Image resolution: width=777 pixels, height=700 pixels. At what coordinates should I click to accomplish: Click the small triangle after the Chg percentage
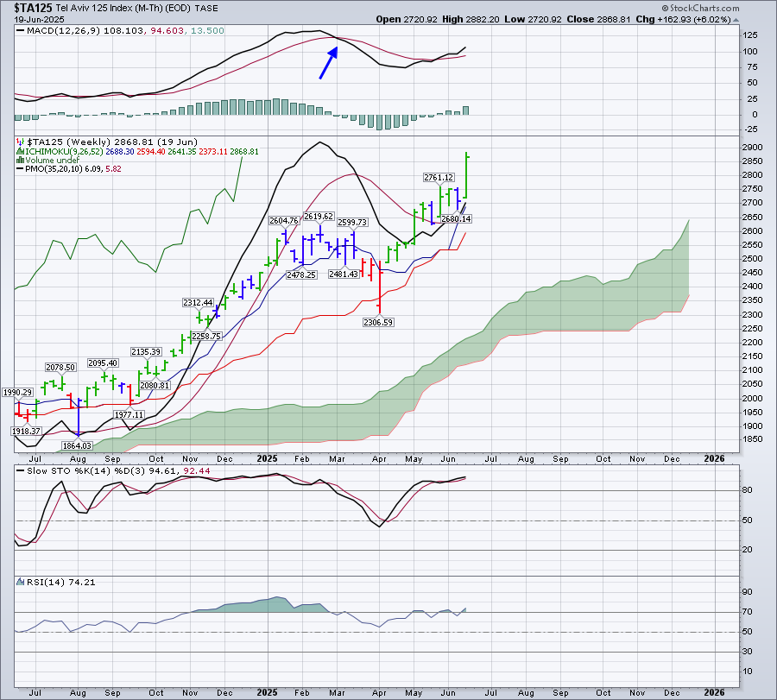(x=736, y=20)
